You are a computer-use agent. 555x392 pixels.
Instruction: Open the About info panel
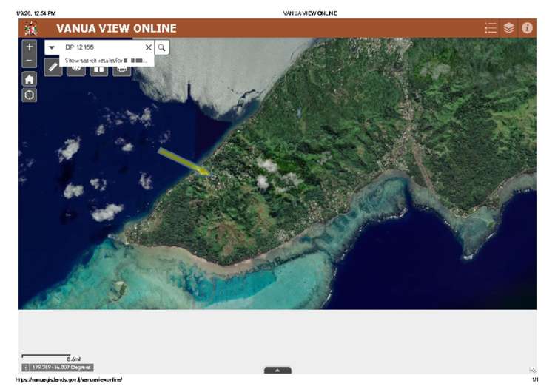click(527, 28)
